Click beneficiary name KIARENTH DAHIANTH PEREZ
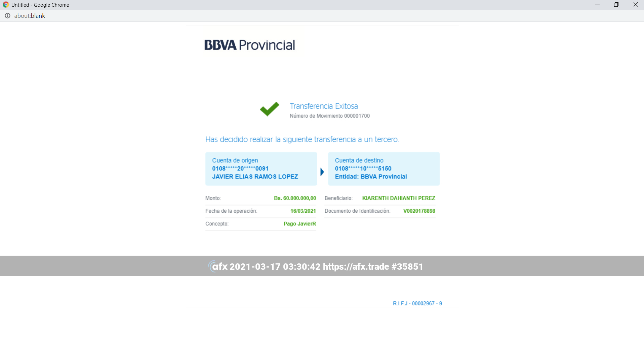The width and height of the screenshot is (644, 344). tap(399, 198)
